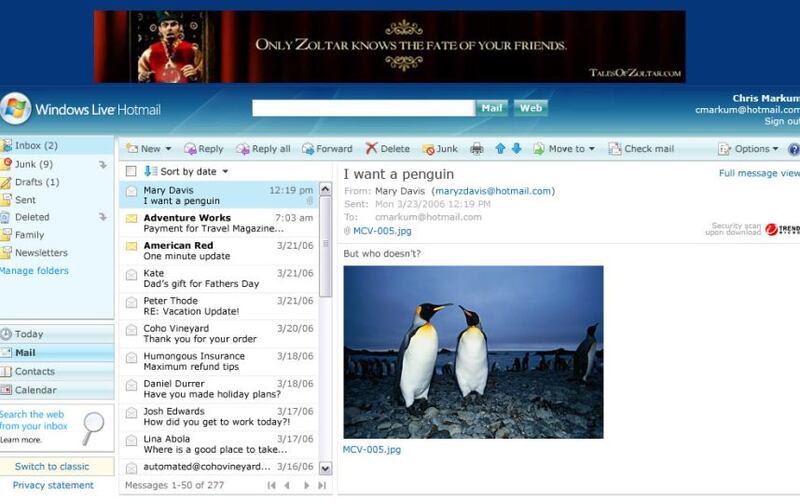This screenshot has width=800, height=503.
Task: Click the message list scrollbar thumb
Action: [x=325, y=246]
